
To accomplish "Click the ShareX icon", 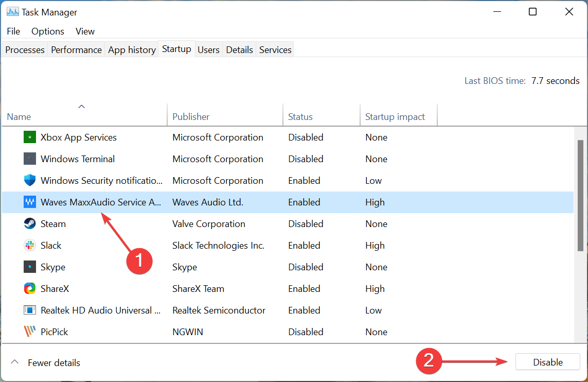I will coord(29,288).
